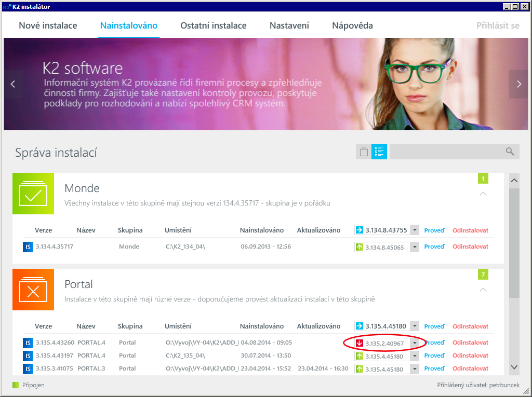Click Proveď in Monde header row
The image size is (532, 397).
click(434, 230)
